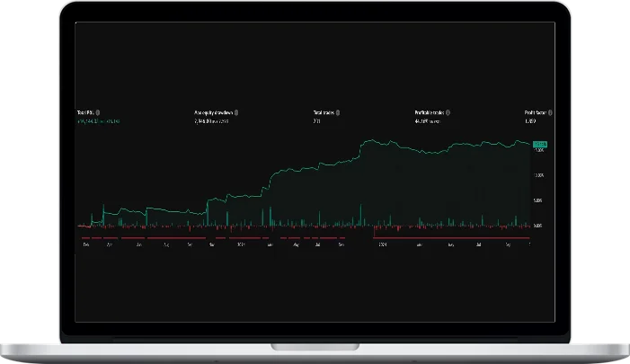Click the info icon beside Profitable trades
Screen dimensions: 630x364
coord(448,112)
